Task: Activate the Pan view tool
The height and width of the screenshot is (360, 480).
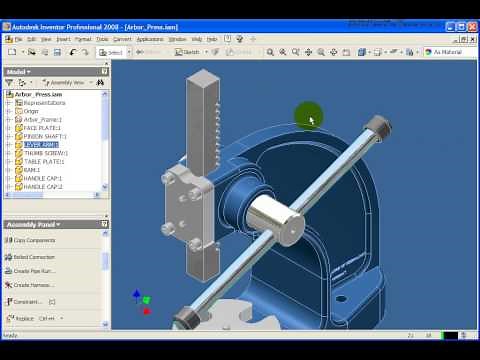Action: pos(308,52)
